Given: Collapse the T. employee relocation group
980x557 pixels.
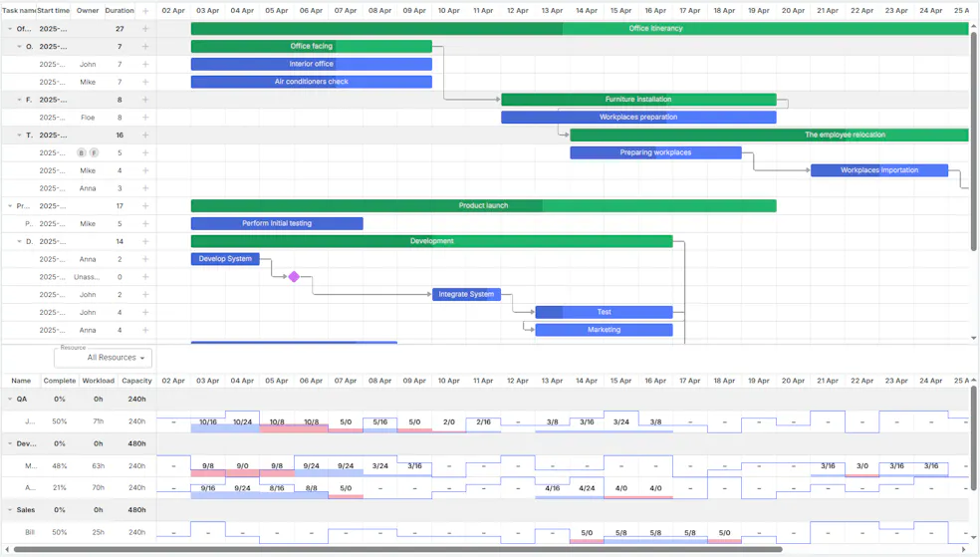Looking at the screenshot, I should pyautogui.click(x=19, y=136).
